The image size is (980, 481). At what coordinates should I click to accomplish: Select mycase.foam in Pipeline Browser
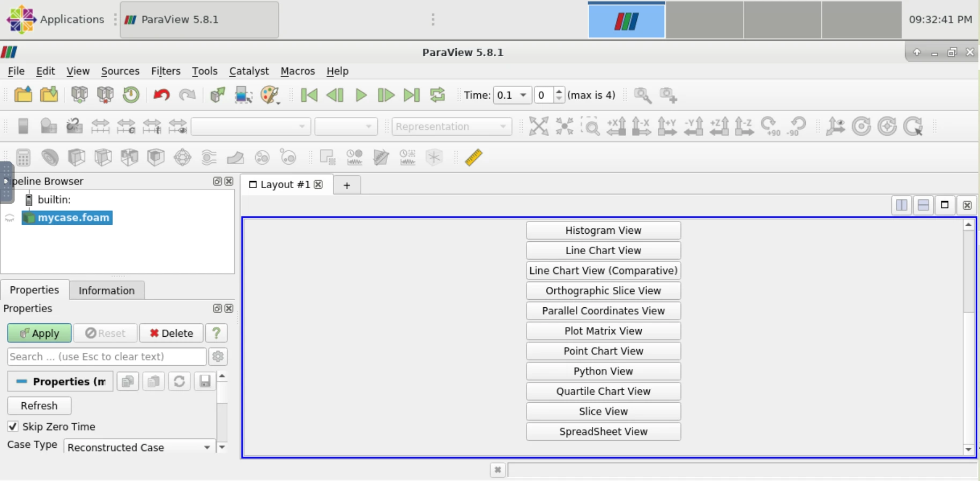click(67, 218)
